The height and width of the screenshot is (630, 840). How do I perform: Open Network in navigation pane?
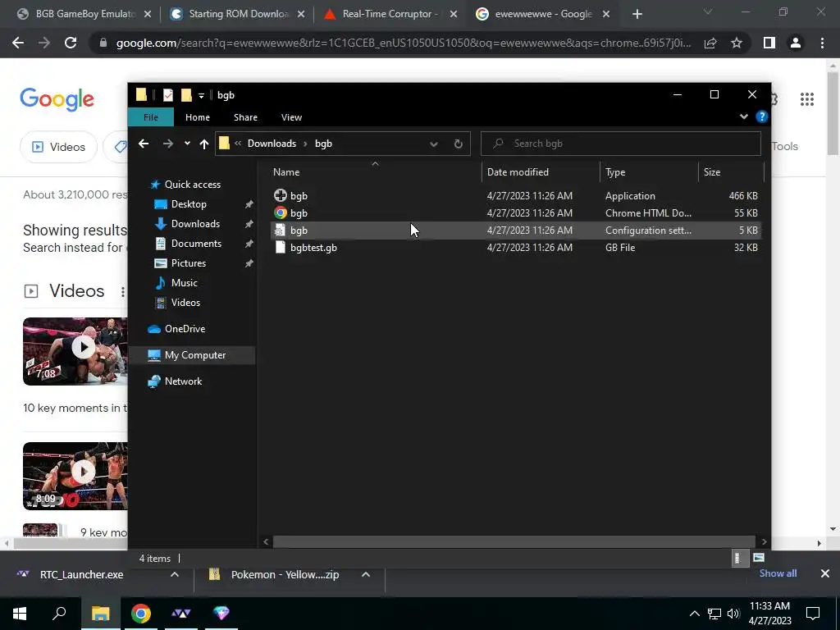pos(183,381)
